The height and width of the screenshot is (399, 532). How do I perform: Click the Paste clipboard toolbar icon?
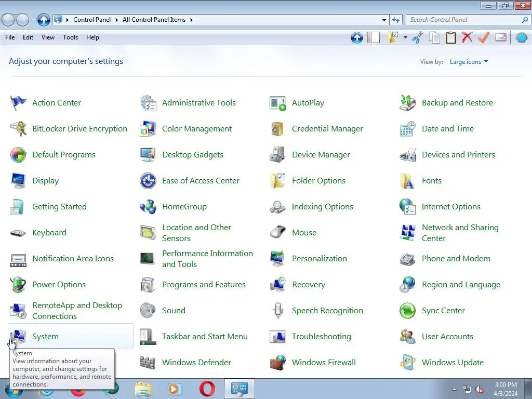click(450, 37)
